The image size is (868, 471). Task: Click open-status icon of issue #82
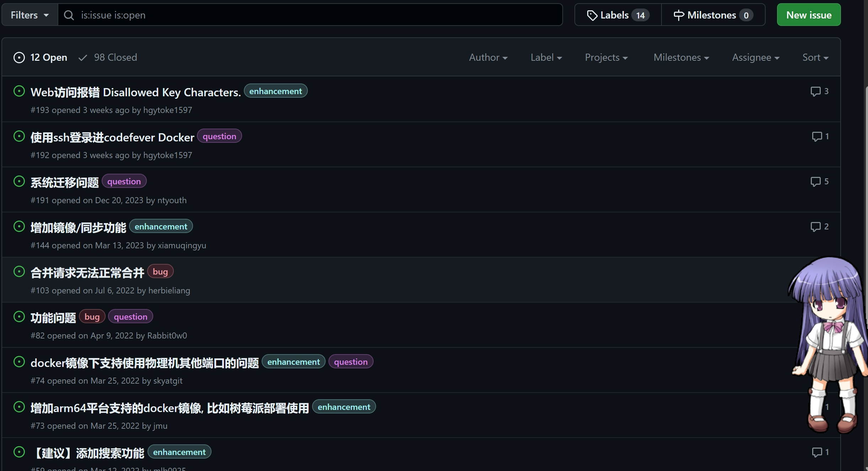click(x=19, y=316)
